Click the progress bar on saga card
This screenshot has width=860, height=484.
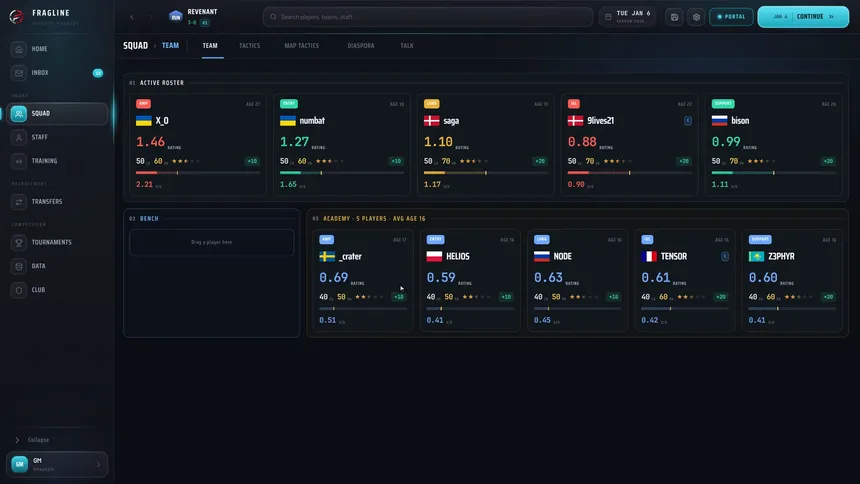tap(485, 173)
